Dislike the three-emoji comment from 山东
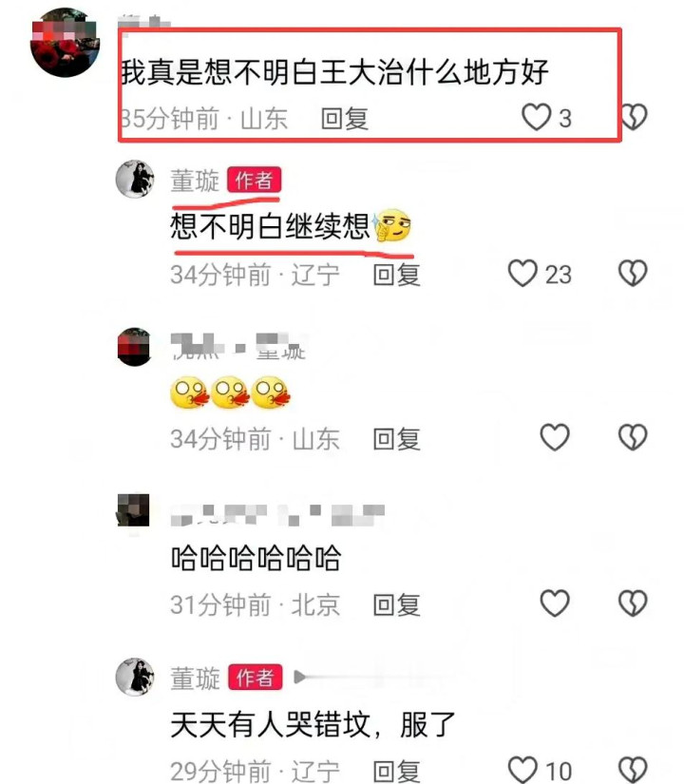Image resolution: width=684 pixels, height=784 pixels. [633, 437]
